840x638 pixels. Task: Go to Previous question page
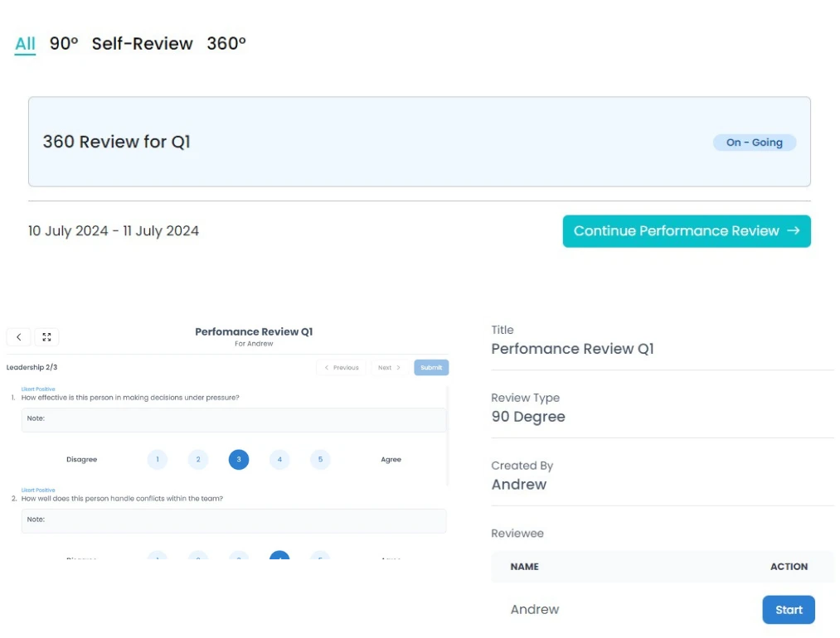tap(341, 367)
